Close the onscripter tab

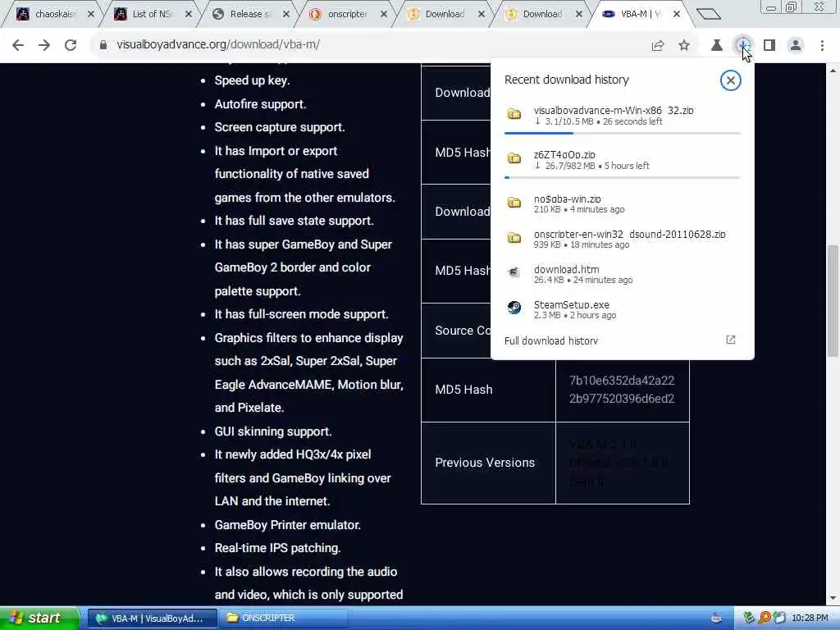pos(384,15)
